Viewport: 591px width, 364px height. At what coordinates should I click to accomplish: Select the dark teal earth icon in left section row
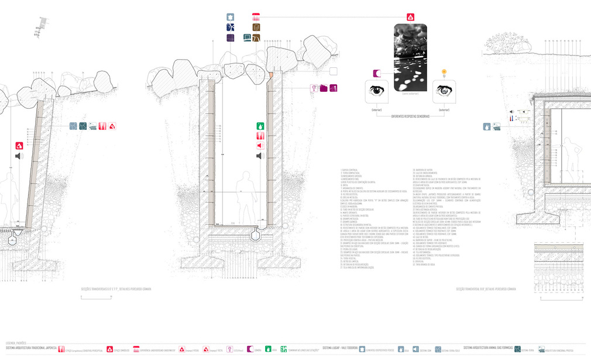point(83,126)
